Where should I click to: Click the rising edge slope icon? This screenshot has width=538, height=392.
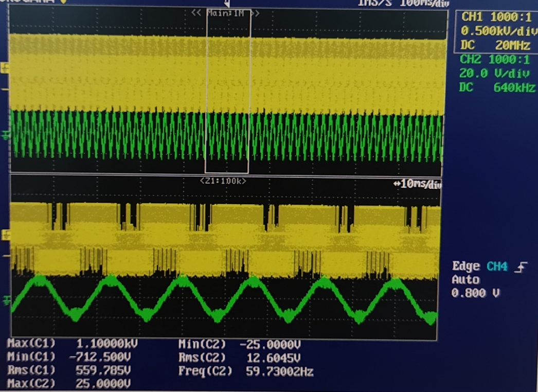(x=522, y=266)
